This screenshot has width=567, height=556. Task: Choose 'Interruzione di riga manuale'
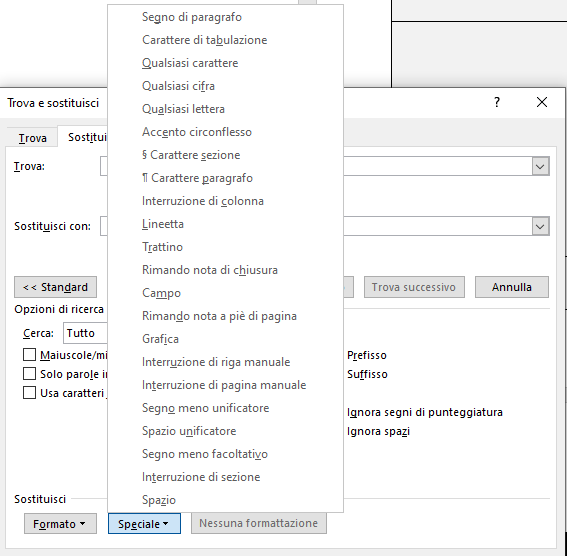(x=225, y=362)
